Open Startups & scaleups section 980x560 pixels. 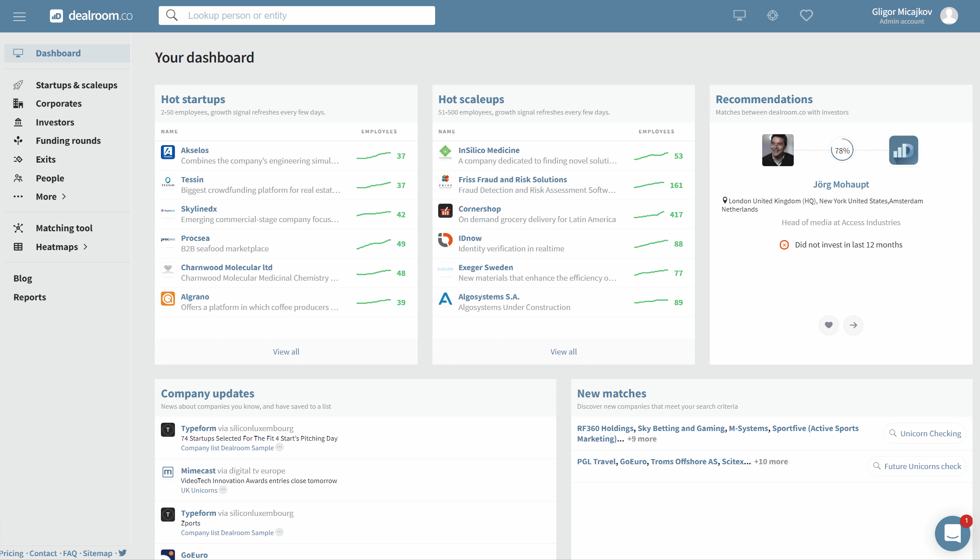pos(77,85)
